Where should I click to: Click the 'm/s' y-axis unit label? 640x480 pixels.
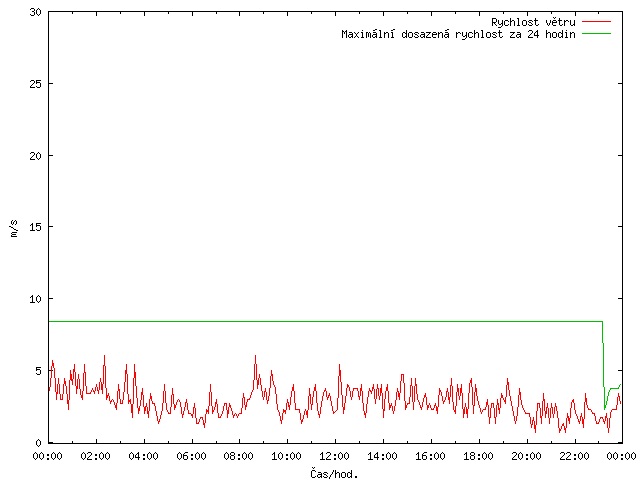click(x=14, y=228)
